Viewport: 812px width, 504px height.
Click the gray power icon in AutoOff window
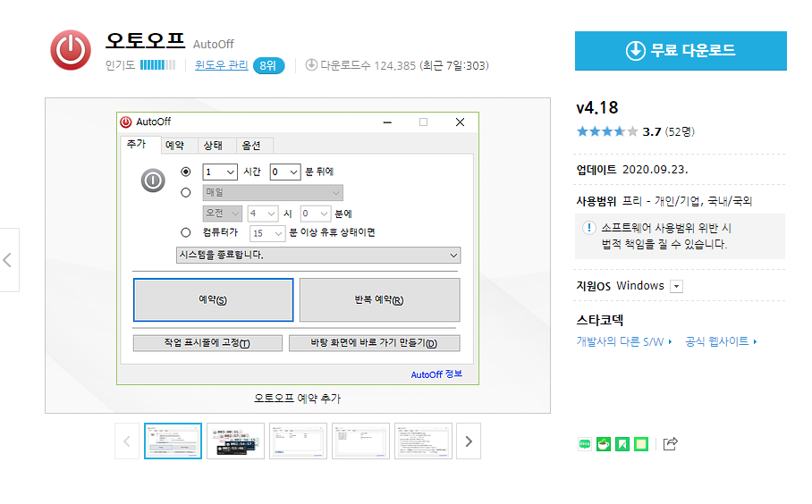[153, 181]
